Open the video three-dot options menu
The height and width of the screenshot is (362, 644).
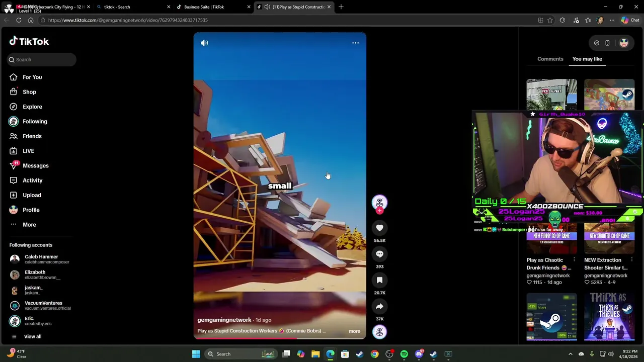point(355,43)
